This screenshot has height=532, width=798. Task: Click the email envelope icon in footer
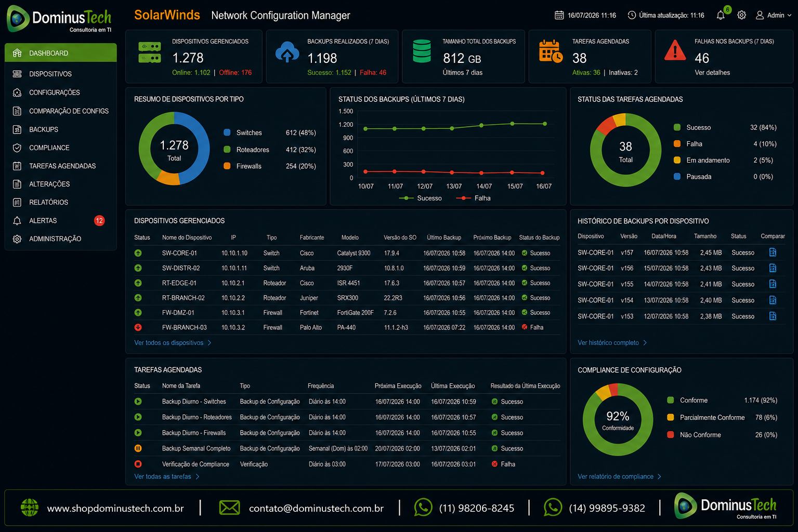(x=229, y=508)
